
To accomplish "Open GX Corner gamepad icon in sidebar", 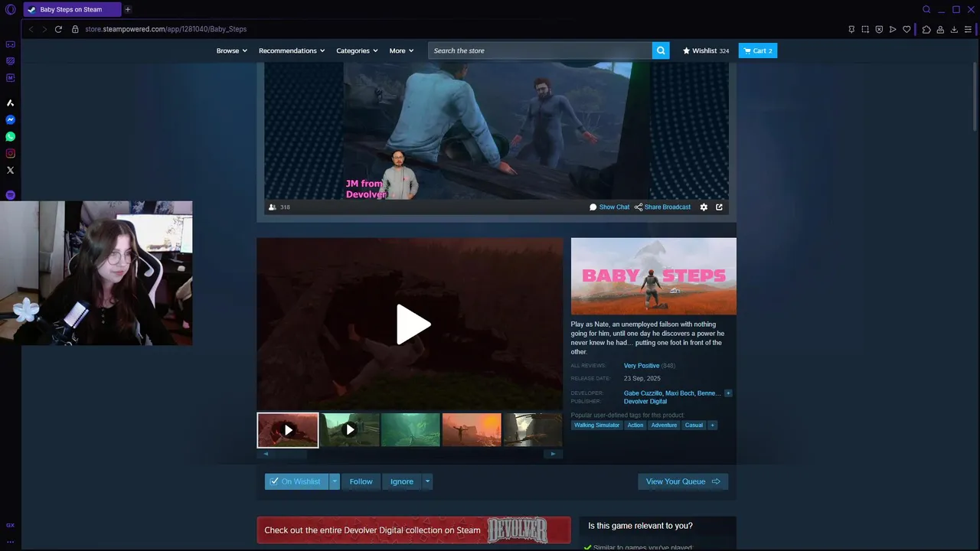I will pyautogui.click(x=10, y=44).
